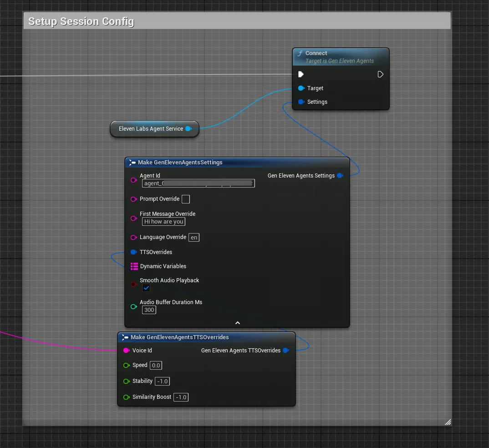Screen dimensions: 489x448
Task: Toggle the Smooth Audio Playback checkbox
Action: tap(146, 288)
